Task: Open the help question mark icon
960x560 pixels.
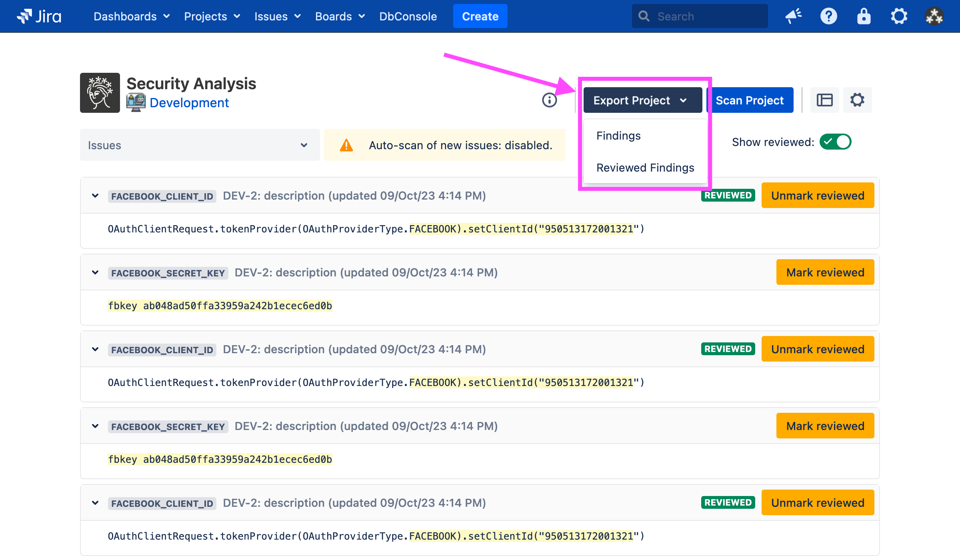Action: tap(828, 16)
